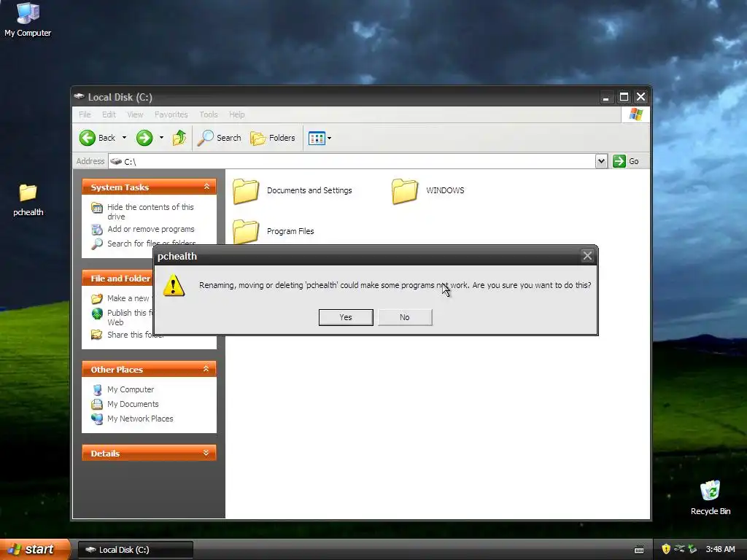The height and width of the screenshot is (560, 747).
Task: Open the Back history dropdown arrow
Action: [124, 138]
